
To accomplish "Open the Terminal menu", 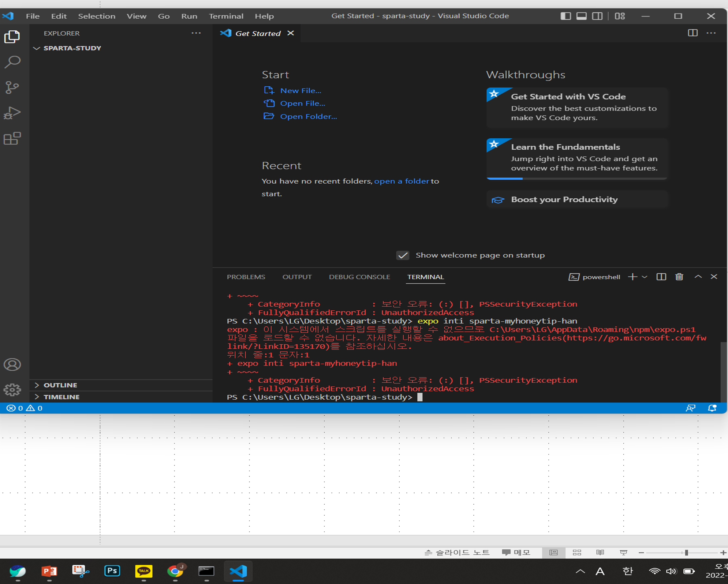I will pyautogui.click(x=226, y=16).
